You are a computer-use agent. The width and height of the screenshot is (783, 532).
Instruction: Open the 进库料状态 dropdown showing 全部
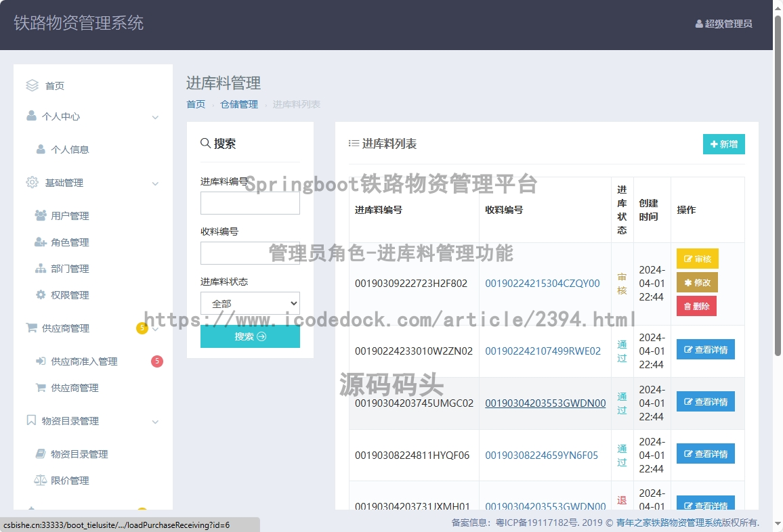250,303
